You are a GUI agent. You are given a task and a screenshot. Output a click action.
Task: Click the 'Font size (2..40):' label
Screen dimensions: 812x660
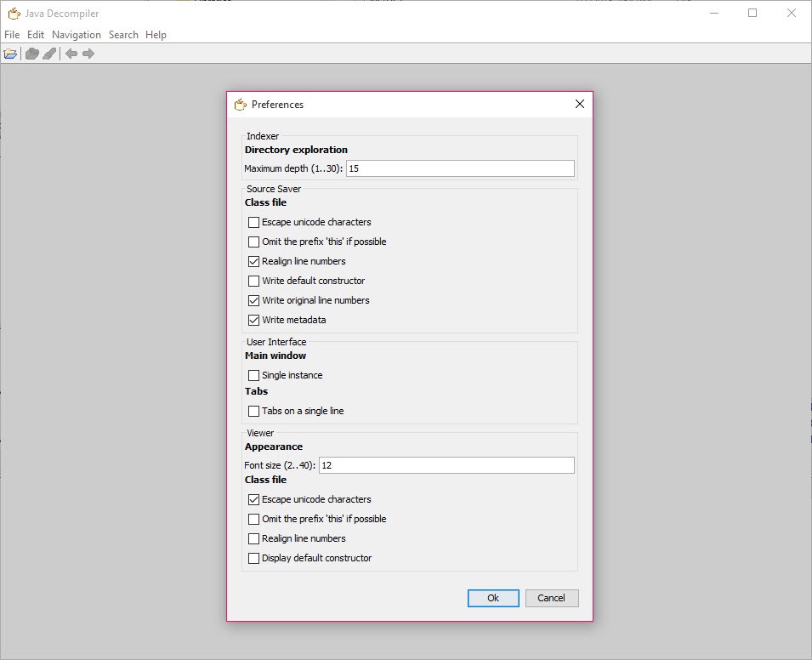click(280, 465)
